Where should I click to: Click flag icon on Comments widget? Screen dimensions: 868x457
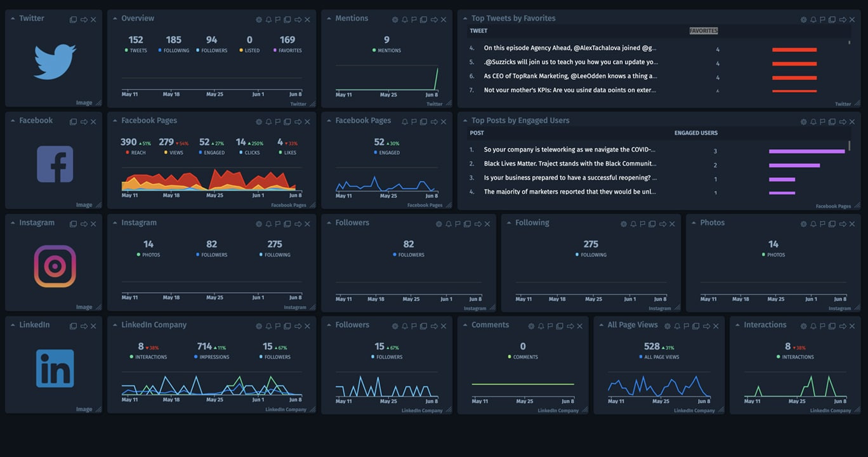[x=550, y=326]
